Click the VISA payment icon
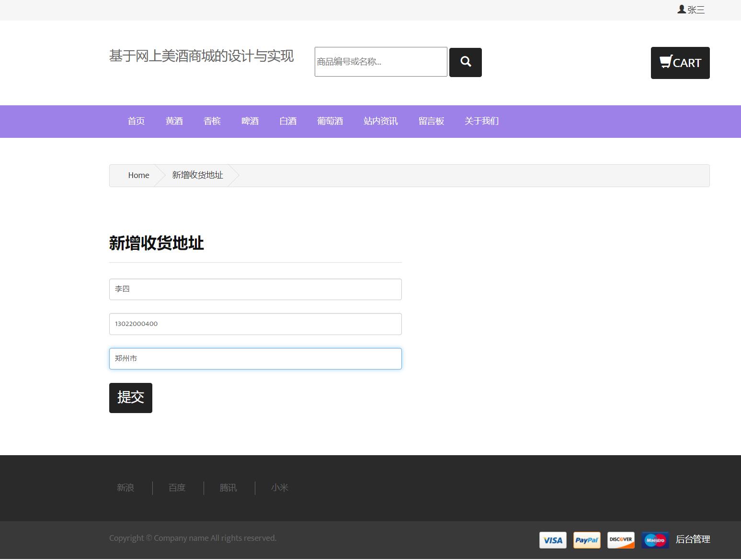Image resolution: width=741 pixels, height=560 pixels. tap(553, 540)
